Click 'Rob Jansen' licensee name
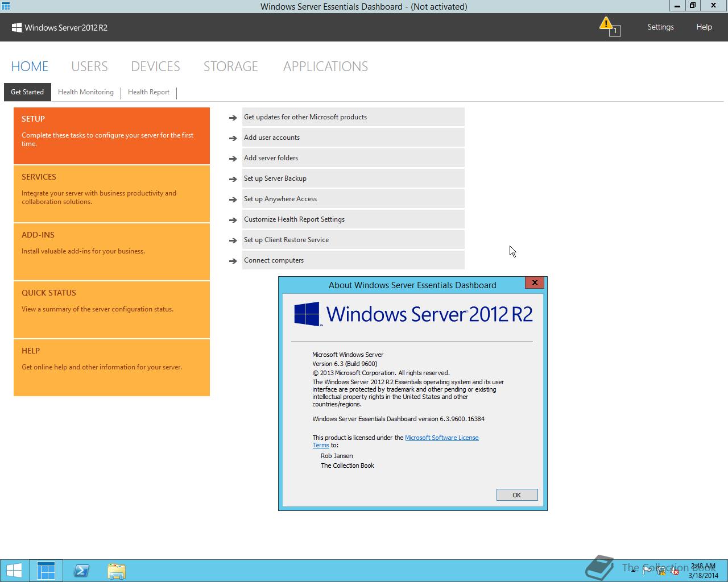This screenshot has height=582, width=728. coord(337,456)
